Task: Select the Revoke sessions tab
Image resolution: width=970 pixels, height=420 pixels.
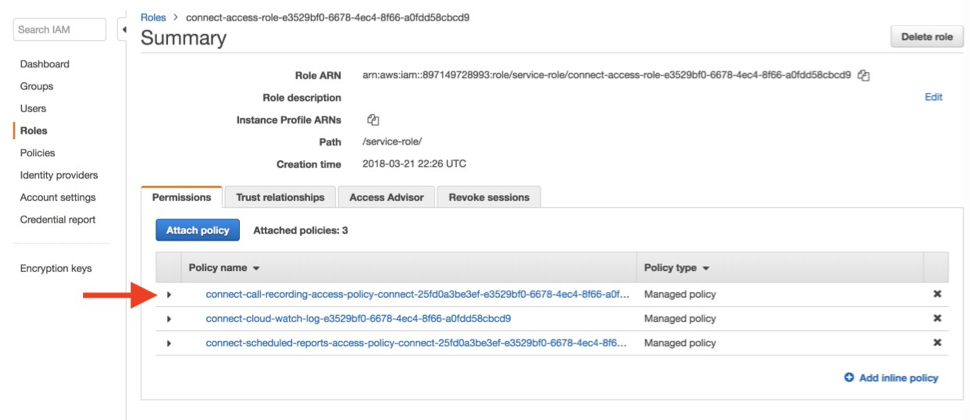Action: 489,197
